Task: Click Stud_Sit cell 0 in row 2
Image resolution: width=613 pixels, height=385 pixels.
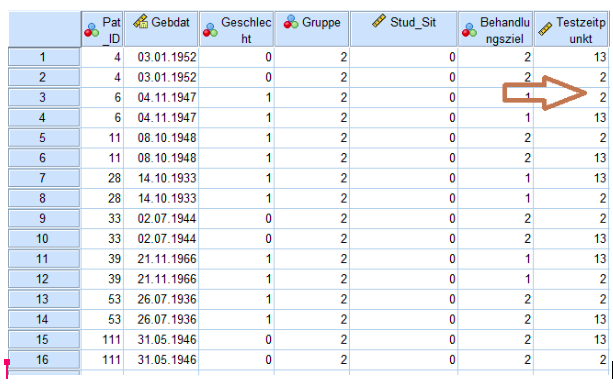Action: 404,77
